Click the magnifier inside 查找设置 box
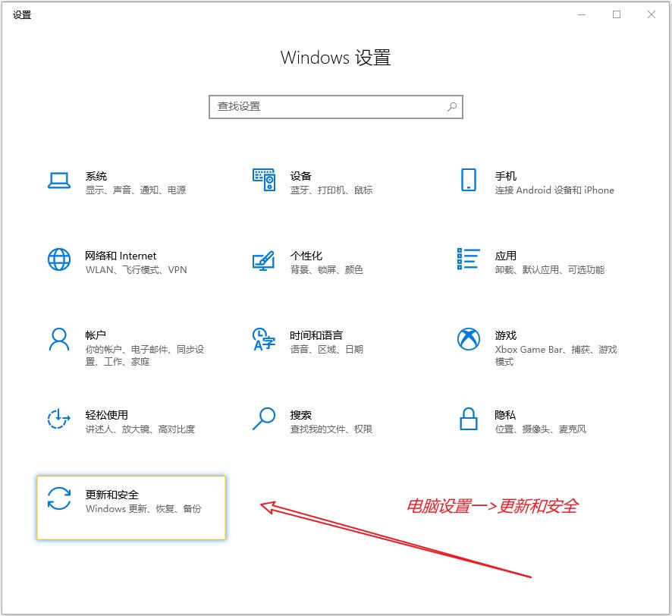The height and width of the screenshot is (616, 672). 452,107
